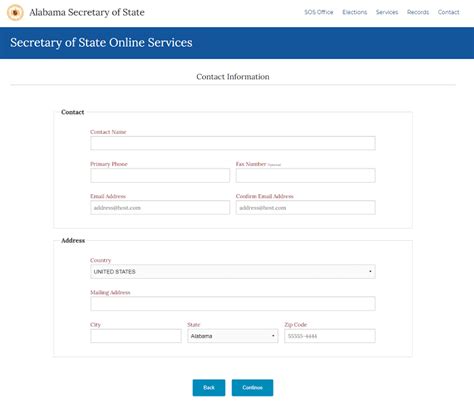Open the Country dropdown showing UNITED STATES
This screenshot has height=410, width=474.
point(233,272)
